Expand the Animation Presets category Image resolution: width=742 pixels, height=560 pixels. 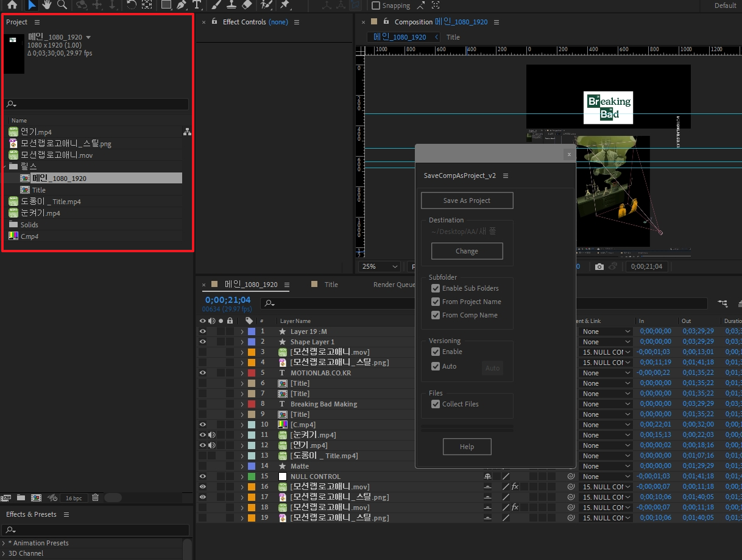coord(4,543)
